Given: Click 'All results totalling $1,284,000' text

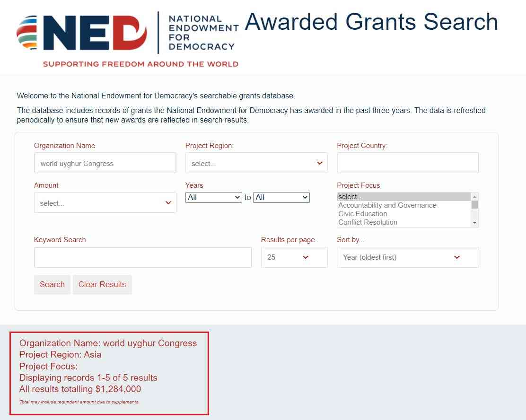Looking at the screenshot, I should coord(80,389).
